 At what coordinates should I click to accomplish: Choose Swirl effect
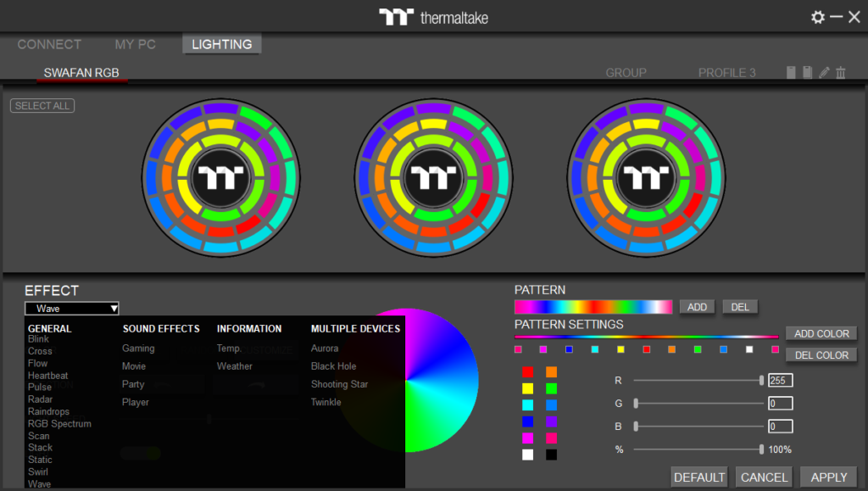38,471
